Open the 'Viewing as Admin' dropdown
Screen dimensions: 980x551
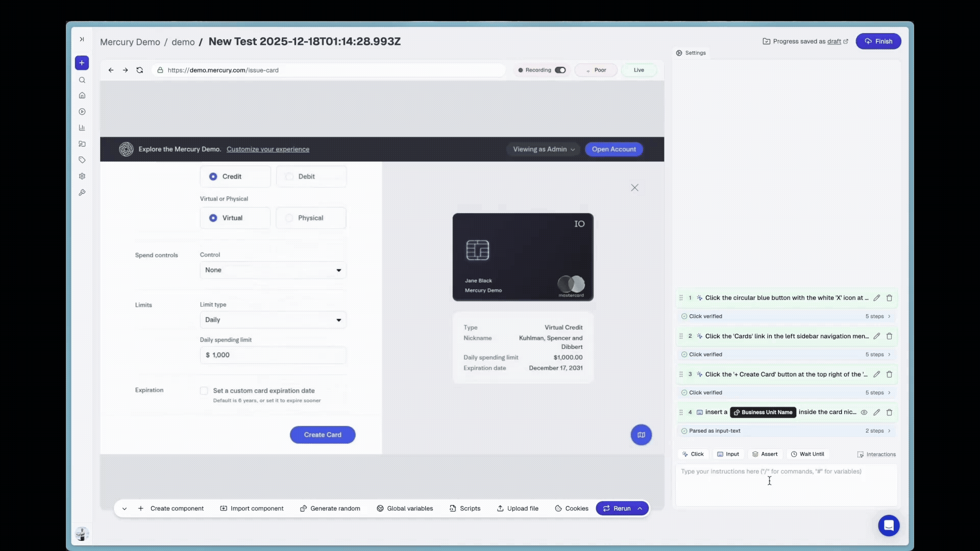pyautogui.click(x=543, y=149)
